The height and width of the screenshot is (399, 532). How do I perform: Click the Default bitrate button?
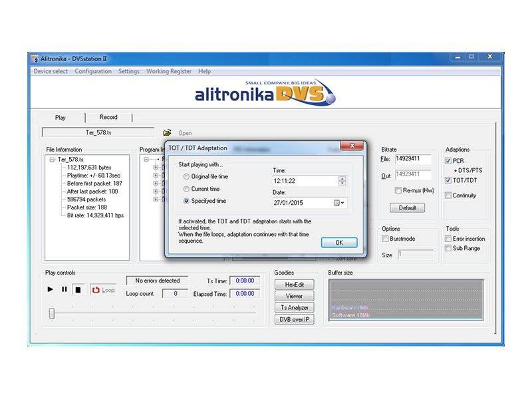click(x=407, y=207)
